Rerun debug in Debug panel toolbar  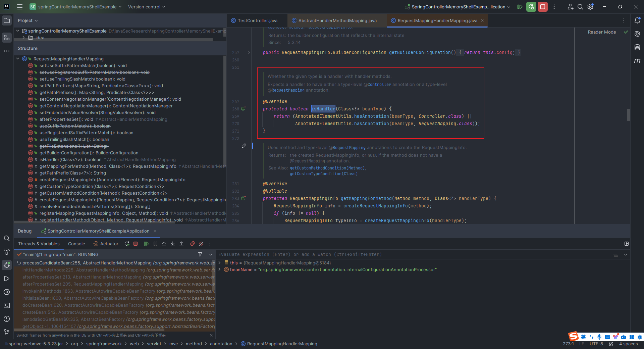pyautogui.click(x=127, y=244)
